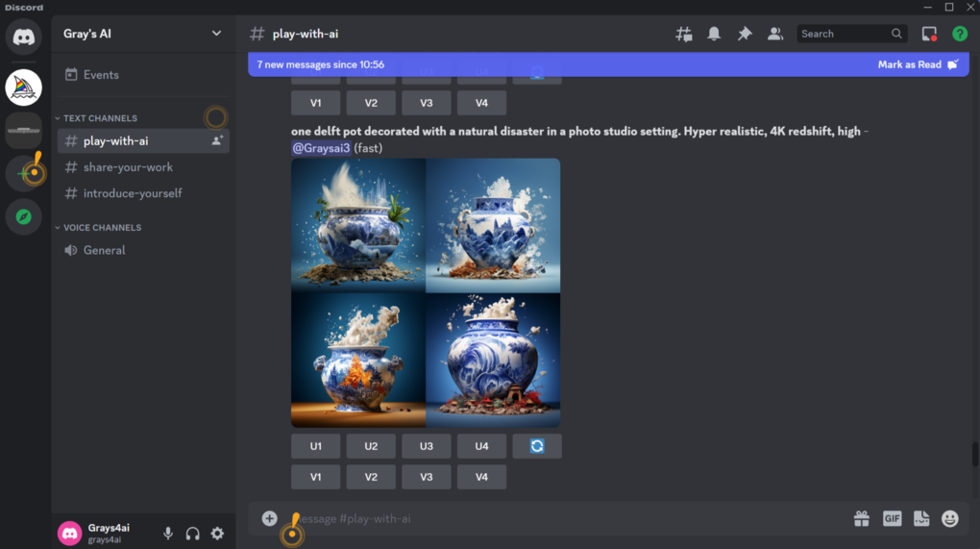Toggle the member list visibility
This screenshot has width=980, height=549.
coord(774,34)
